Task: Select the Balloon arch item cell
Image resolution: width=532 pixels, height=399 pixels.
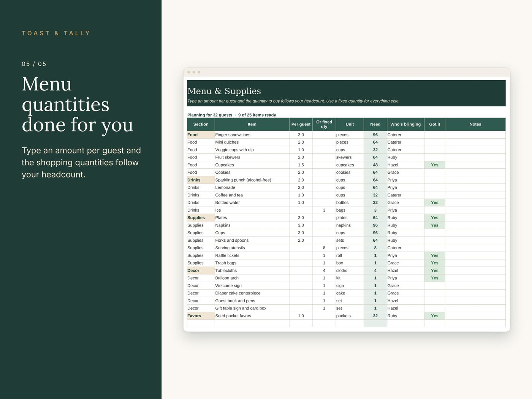Action: (x=252, y=278)
